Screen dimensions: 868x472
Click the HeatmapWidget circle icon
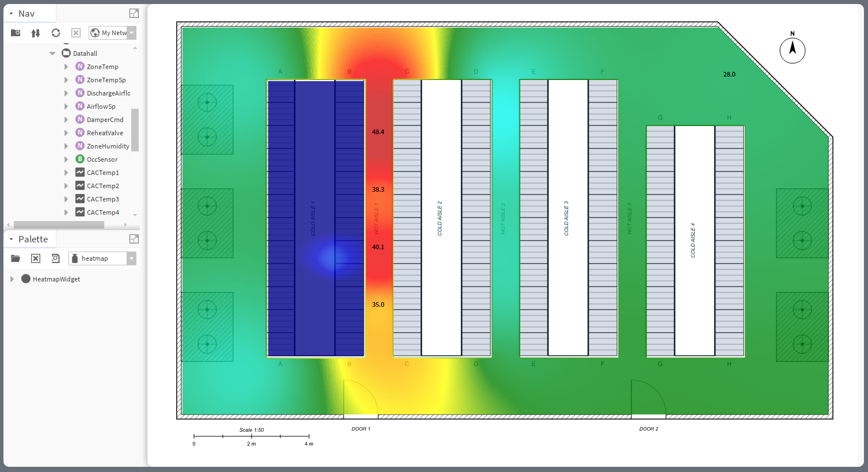point(26,279)
